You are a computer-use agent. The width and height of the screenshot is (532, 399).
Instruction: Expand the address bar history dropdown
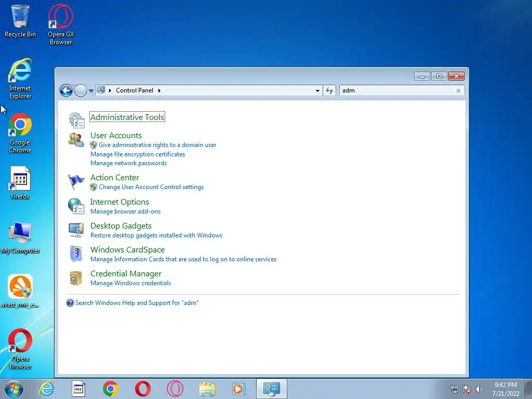317,90
